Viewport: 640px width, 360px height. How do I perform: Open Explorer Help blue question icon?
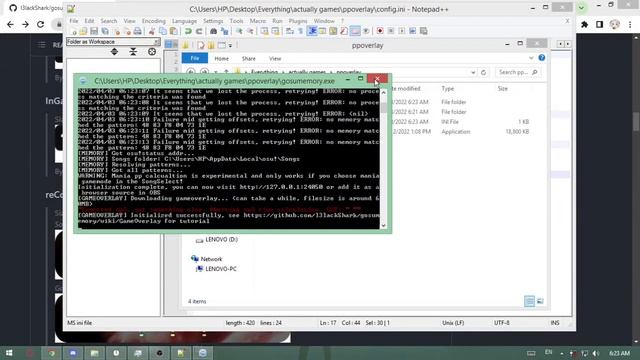click(x=542, y=58)
